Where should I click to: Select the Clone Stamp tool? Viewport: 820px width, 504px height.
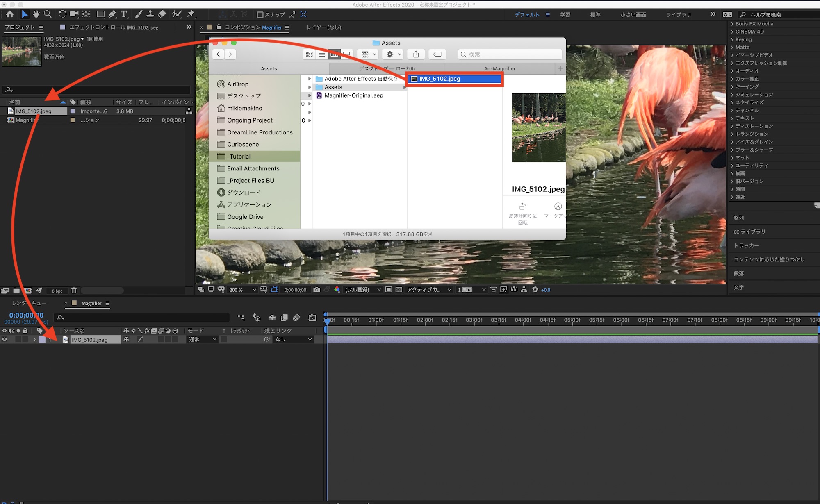tap(150, 14)
